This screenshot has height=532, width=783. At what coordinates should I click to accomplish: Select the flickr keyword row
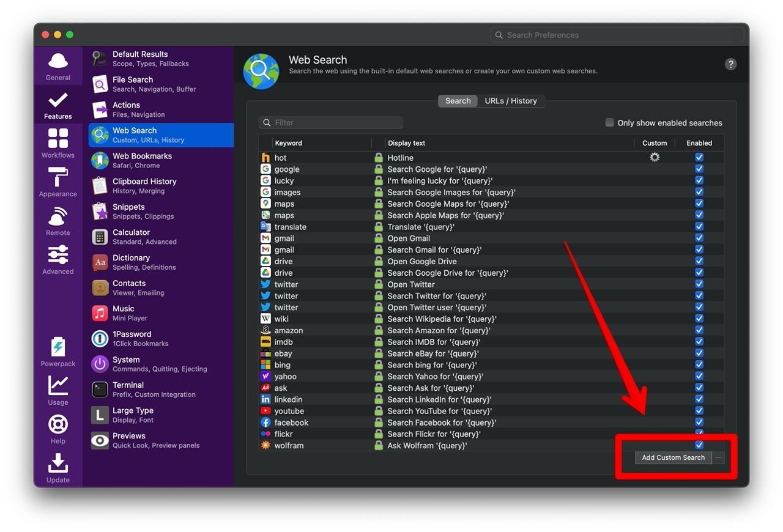(x=491, y=434)
